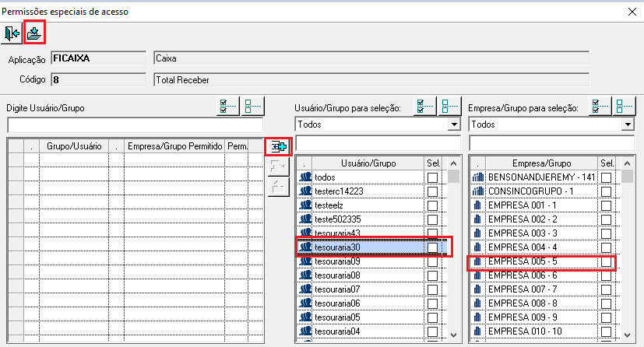Image resolution: width=644 pixels, height=347 pixels.
Task: Click the user icon beside tesouraria04
Action: [305, 331]
